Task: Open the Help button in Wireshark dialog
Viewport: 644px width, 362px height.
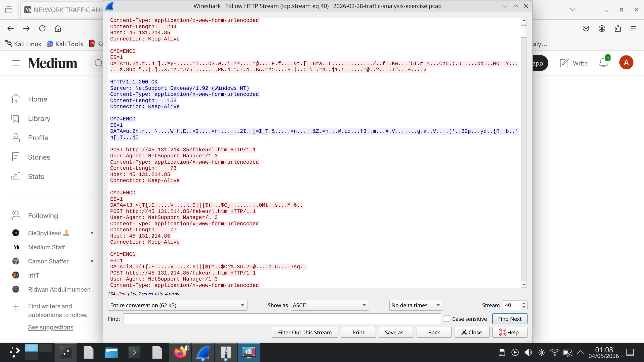Action: [x=510, y=332]
